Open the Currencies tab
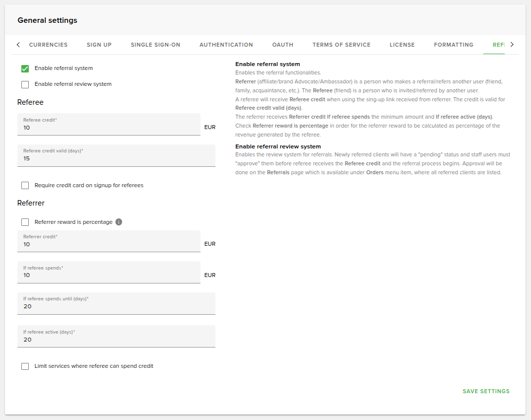Screen dimensions: 531x420 point(48,45)
